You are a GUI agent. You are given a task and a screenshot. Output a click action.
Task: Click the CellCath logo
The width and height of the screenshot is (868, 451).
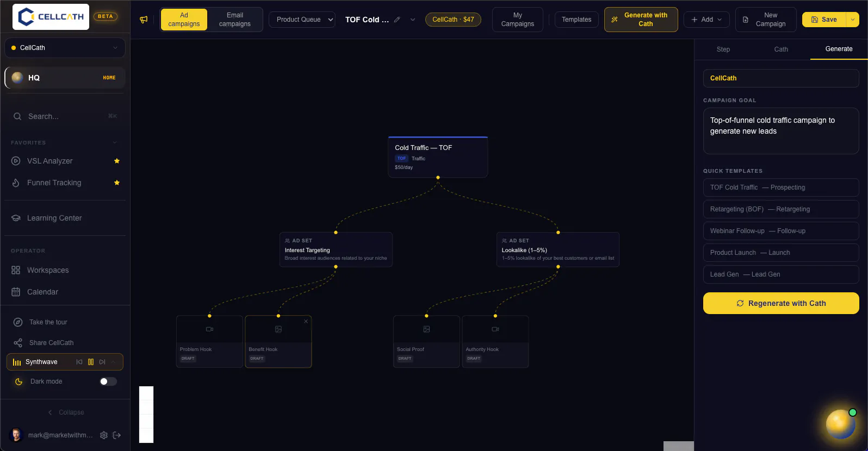[51, 17]
